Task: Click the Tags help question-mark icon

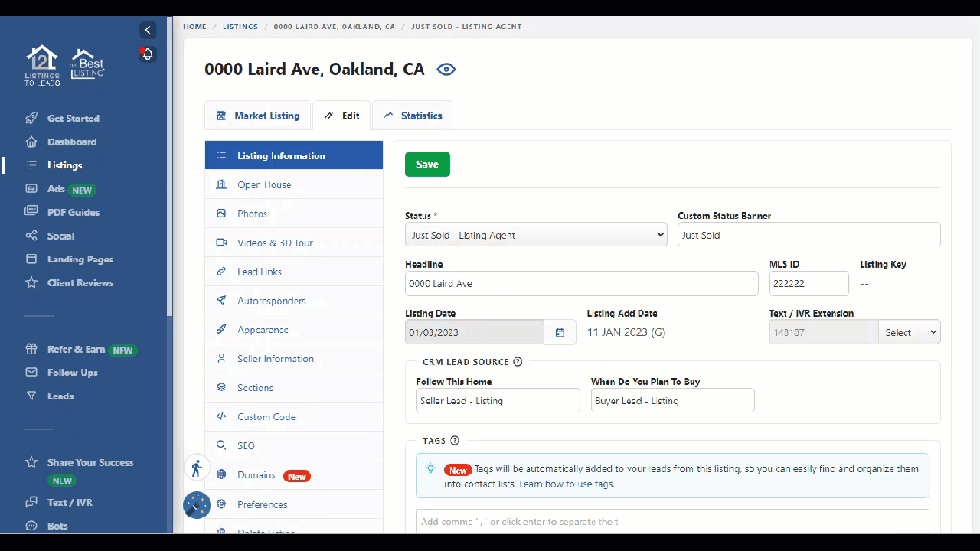Action: tap(455, 440)
